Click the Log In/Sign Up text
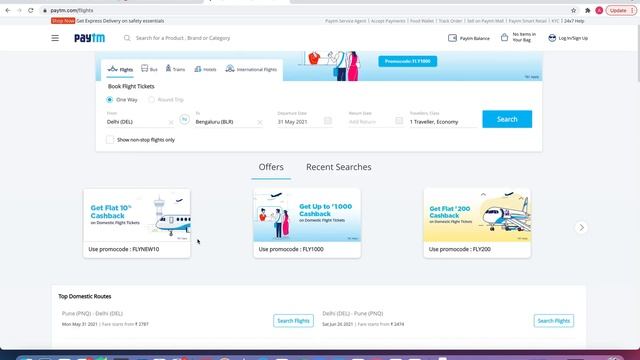640x360 pixels. (573, 38)
